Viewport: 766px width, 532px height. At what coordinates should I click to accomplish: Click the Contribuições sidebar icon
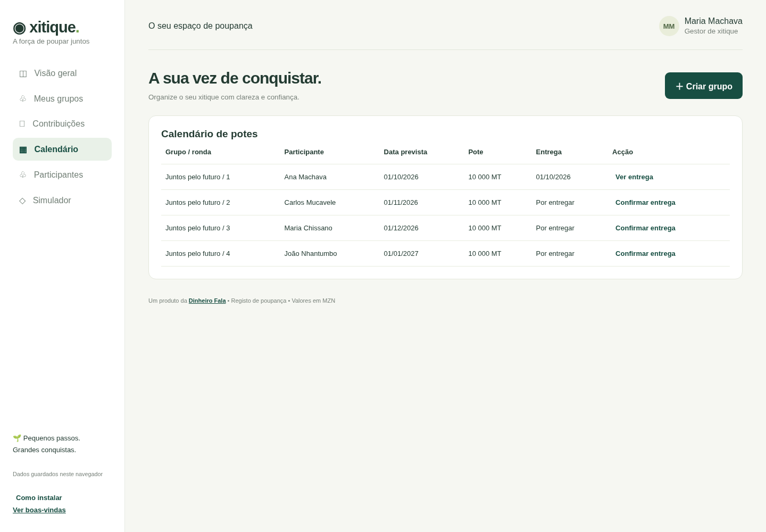(22, 124)
